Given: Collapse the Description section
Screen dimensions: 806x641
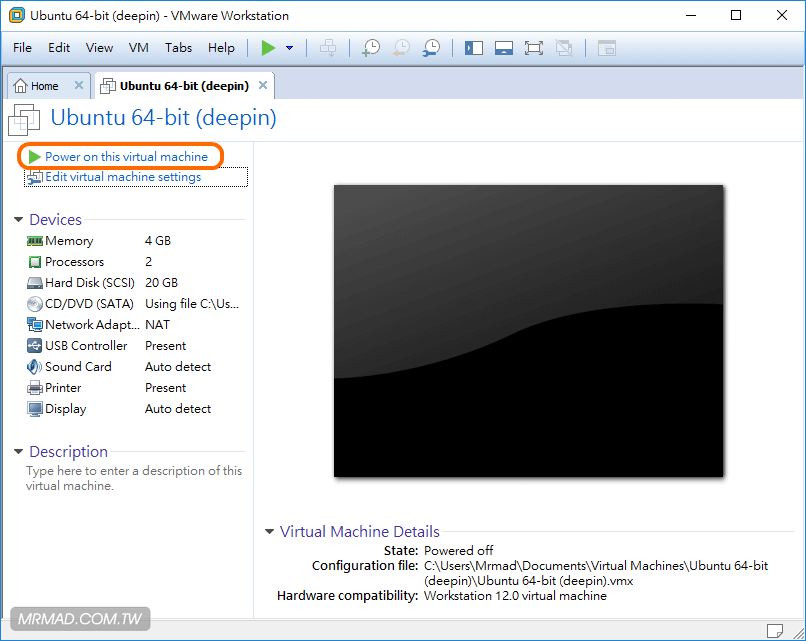Looking at the screenshot, I should 19,452.
